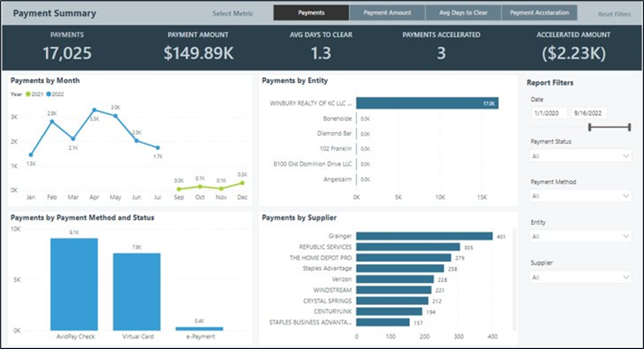Image resolution: width=644 pixels, height=349 pixels.
Task: Click the February 2.8K data point
Action: tap(52, 121)
